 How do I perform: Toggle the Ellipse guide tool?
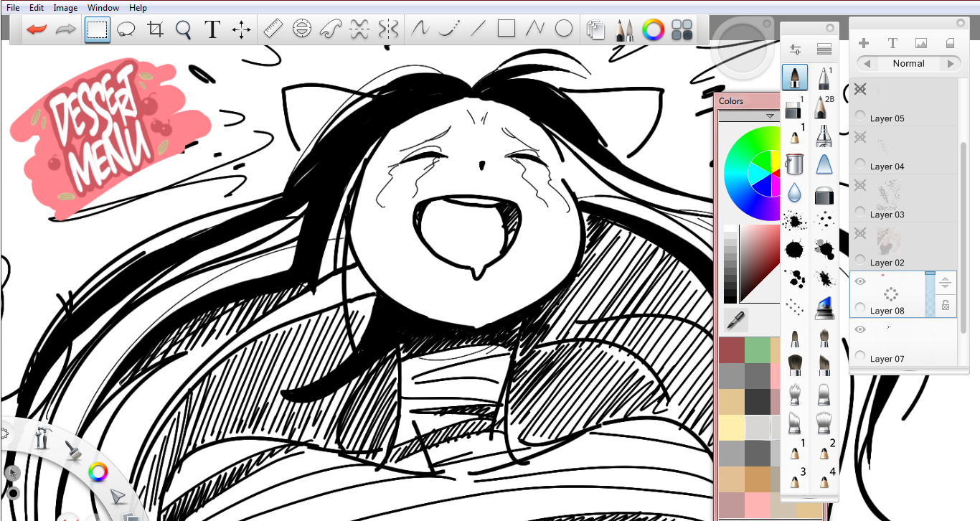click(x=302, y=29)
